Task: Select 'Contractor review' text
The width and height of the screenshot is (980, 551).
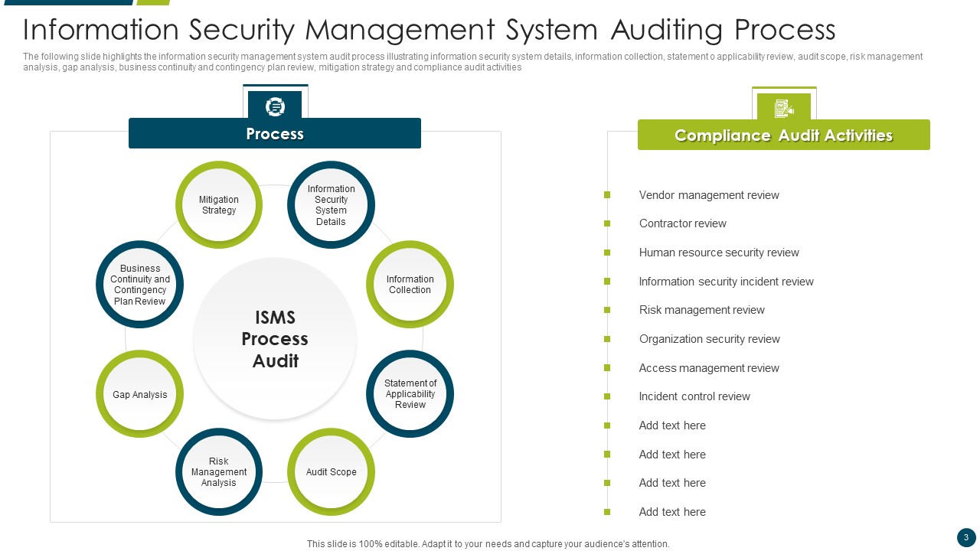Action: (x=683, y=223)
